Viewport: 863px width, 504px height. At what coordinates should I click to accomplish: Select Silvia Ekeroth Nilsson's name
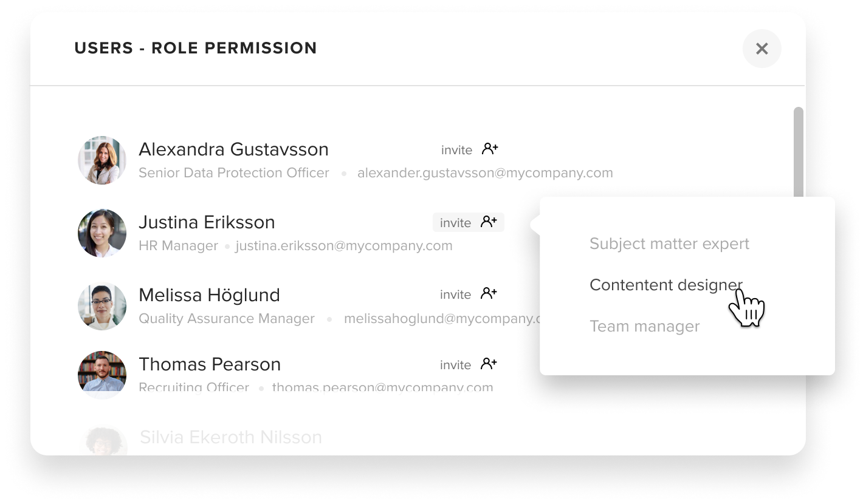coord(231,437)
